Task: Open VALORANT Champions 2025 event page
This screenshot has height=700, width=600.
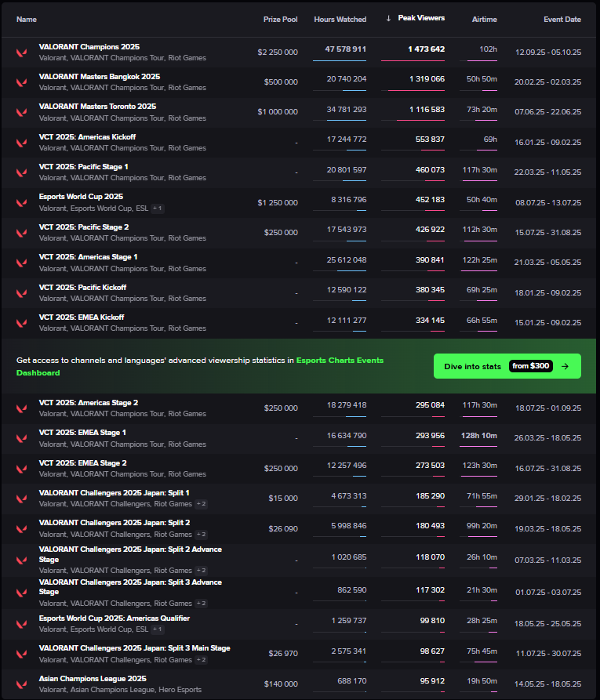Action: click(x=89, y=47)
